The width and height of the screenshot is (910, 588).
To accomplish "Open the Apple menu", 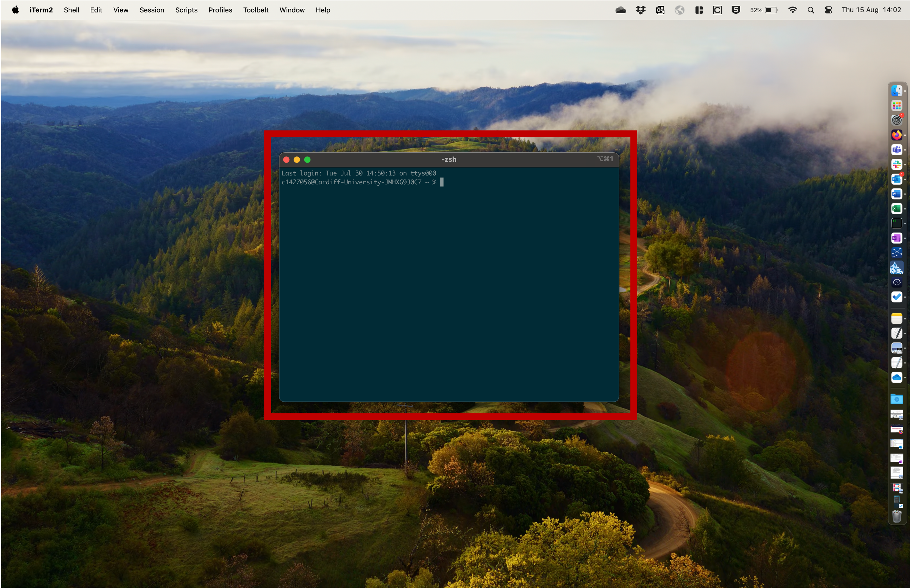I will [x=15, y=10].
